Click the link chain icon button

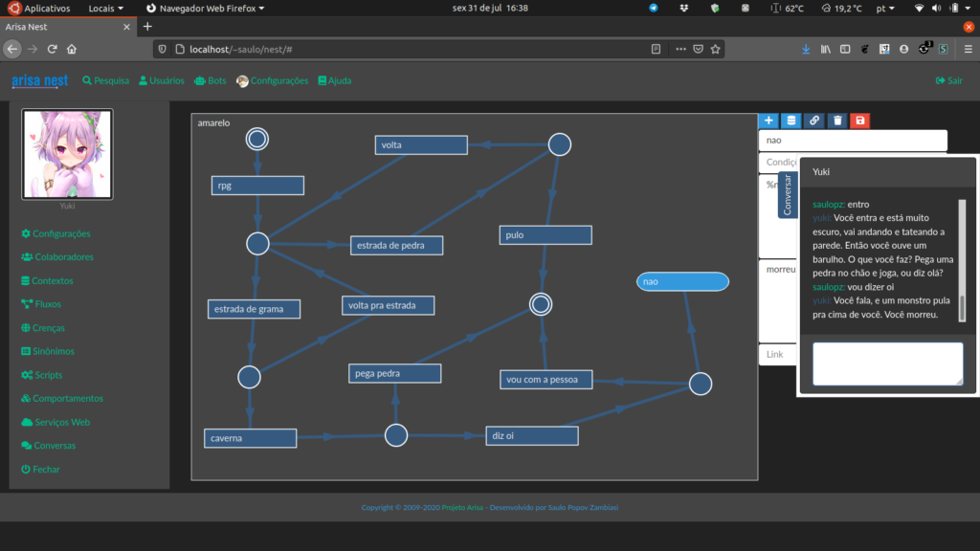coord(813,121)
